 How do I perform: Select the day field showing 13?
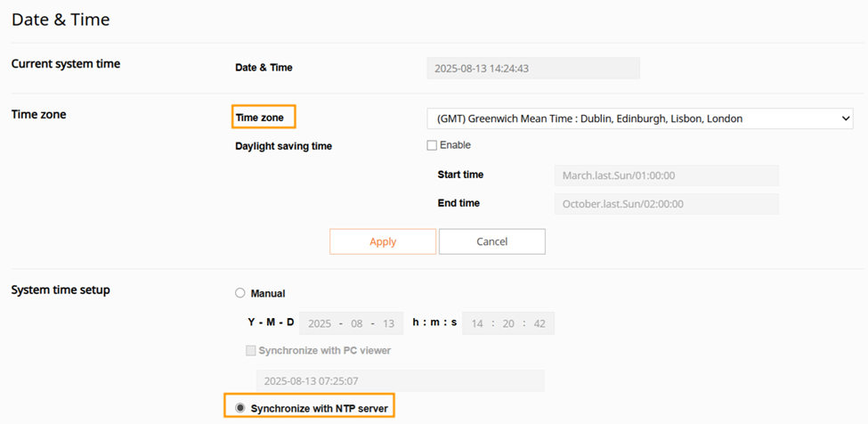(386, 323)
